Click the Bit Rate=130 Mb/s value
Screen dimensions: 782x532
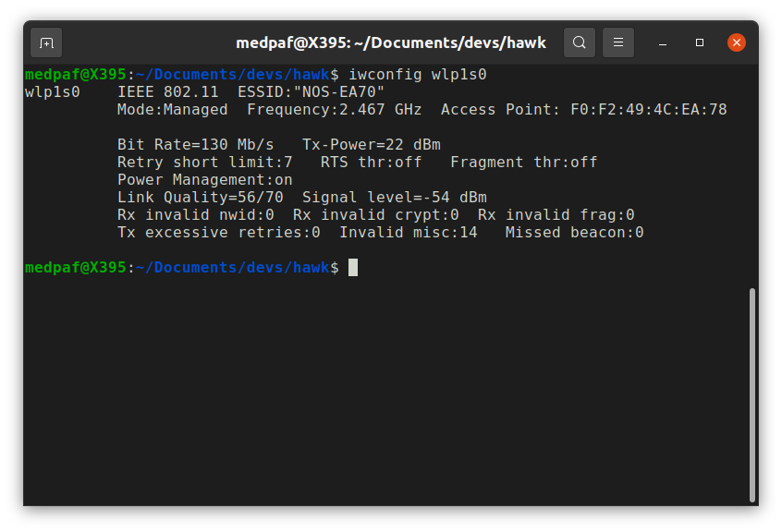tap(195, 145)
